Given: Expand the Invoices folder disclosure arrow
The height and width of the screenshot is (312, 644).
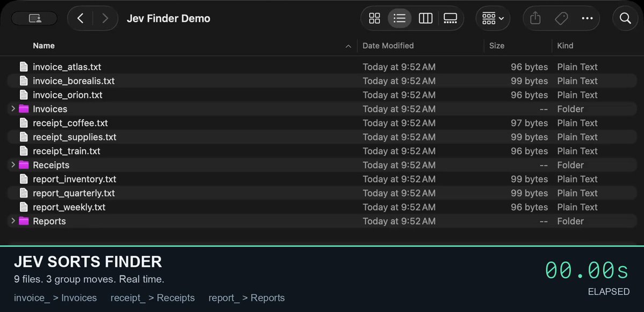Looking at the screenshot, I should [13, 109].
